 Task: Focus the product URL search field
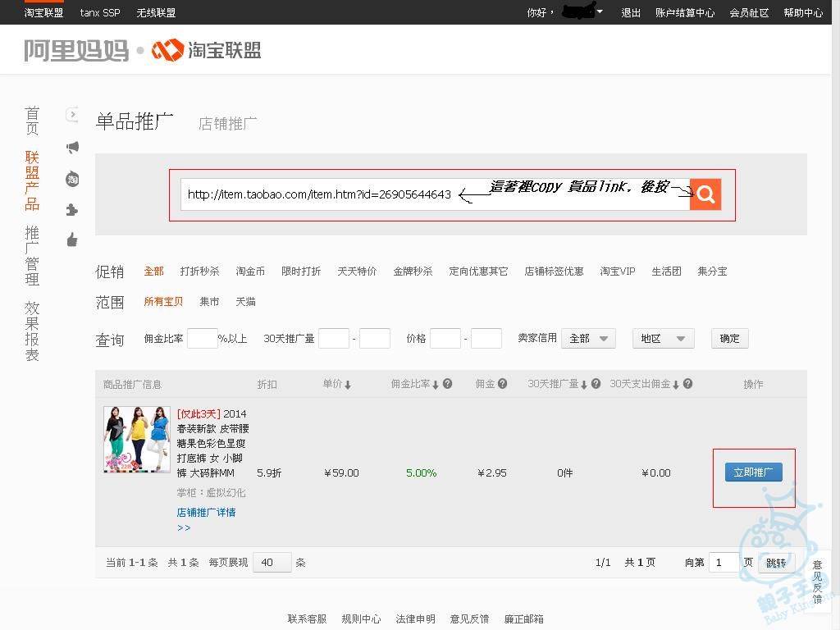[435, 194]
